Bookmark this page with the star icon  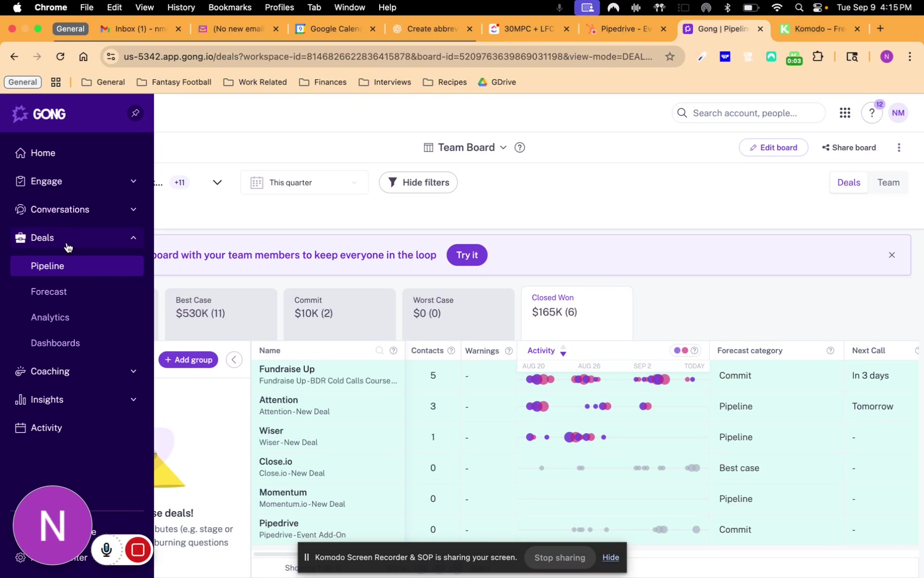click(x=670, y=56)
